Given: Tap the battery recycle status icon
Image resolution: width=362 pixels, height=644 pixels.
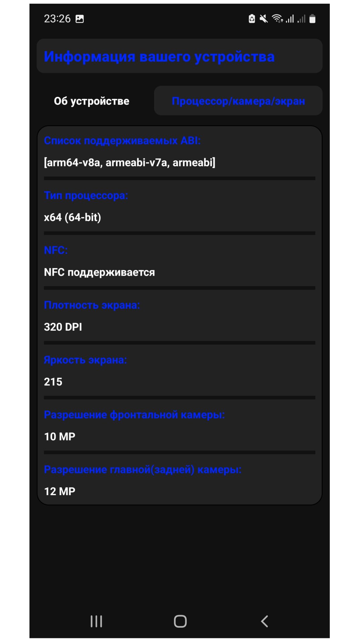Looking at the screenshot, I should click(252, 19).
